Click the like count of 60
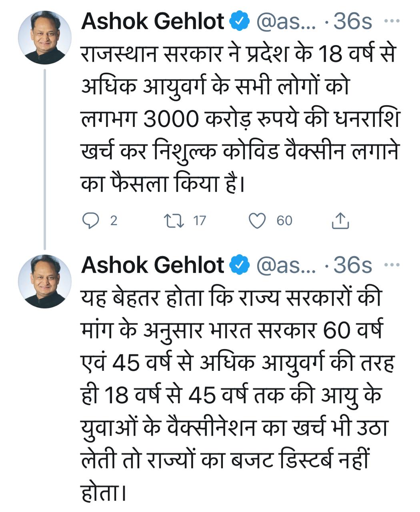 point(284,220)
